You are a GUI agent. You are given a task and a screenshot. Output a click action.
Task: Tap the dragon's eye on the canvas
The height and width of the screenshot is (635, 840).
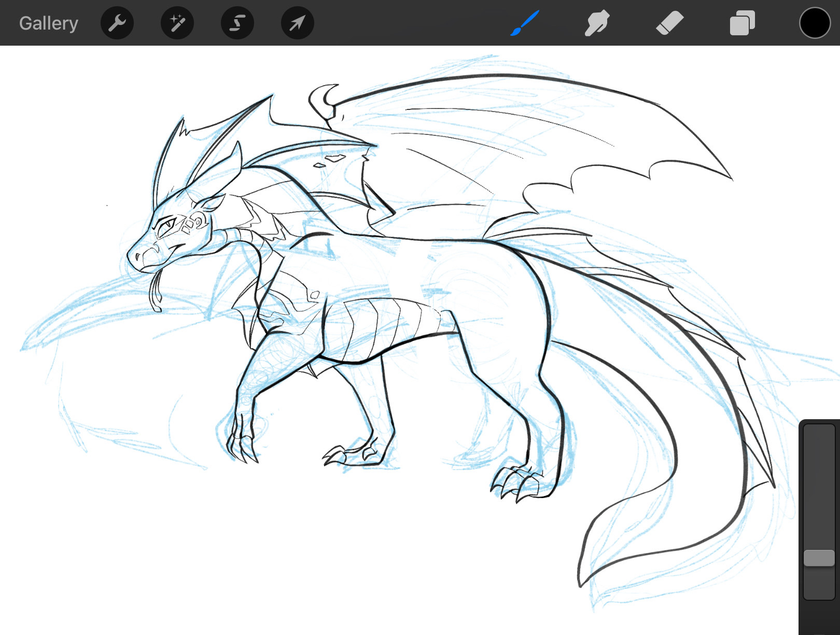(x=167, y=226)
